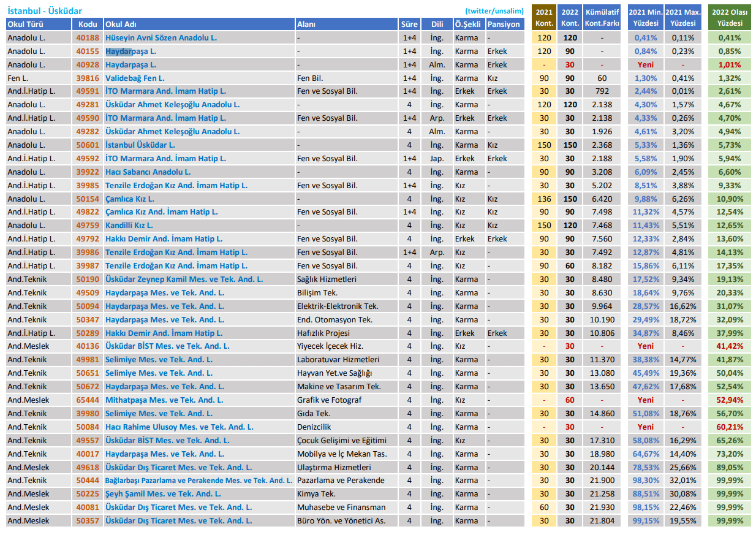
Task: Select the '2022 Olası Yüzdesi' header cell
Action: (x=730, y=18)
